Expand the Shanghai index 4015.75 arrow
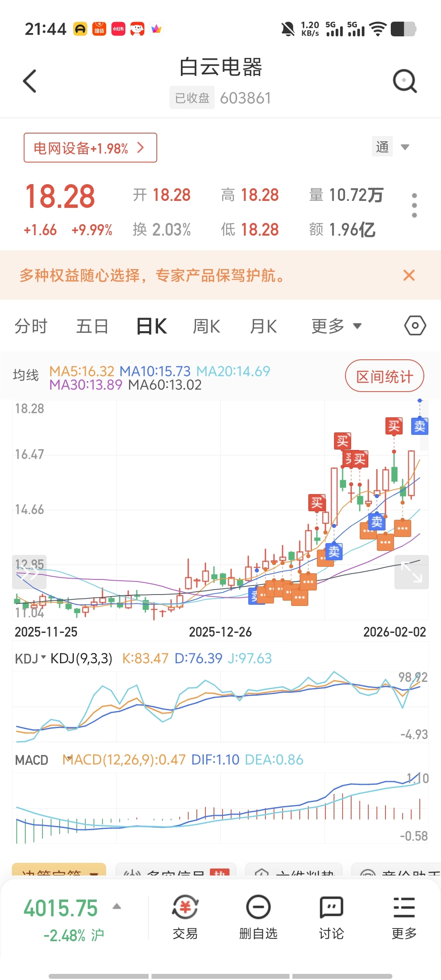This screenshot has height=980, width=441. 117,906
